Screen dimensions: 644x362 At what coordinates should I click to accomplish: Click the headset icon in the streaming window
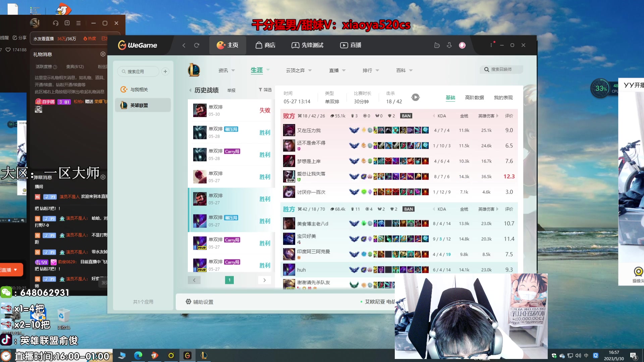point(56,23)
